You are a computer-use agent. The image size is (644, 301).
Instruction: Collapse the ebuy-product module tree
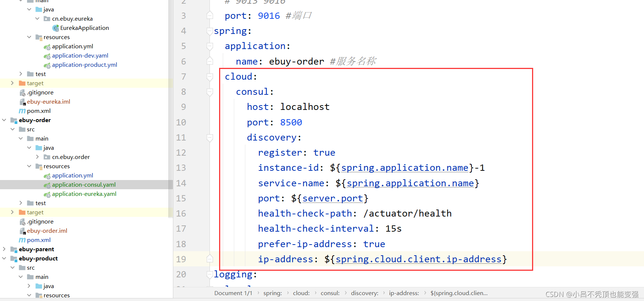(x=4, y=258)
